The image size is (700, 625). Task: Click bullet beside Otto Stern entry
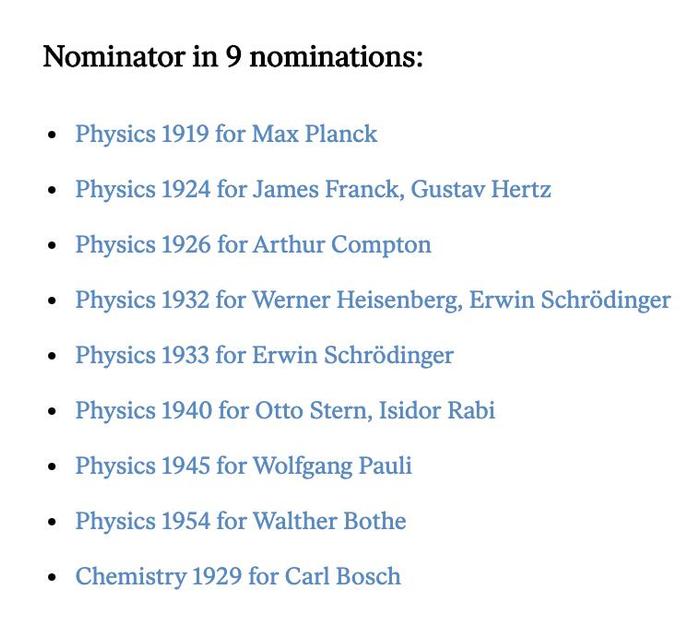[52, 411]
